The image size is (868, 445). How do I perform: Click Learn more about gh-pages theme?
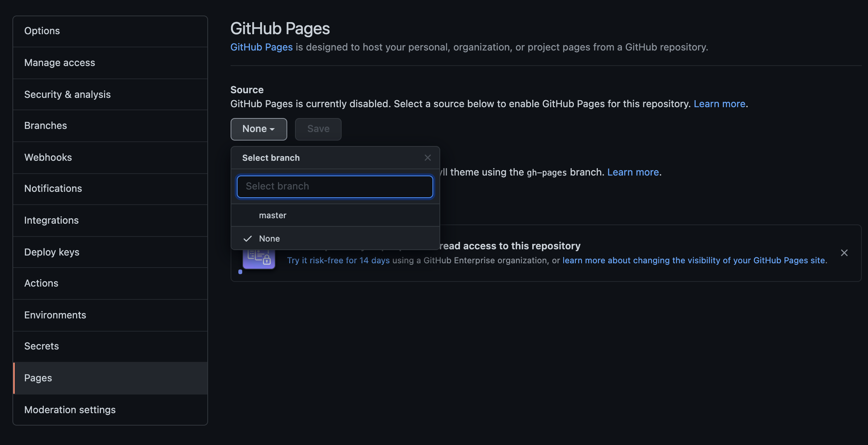(633, 172)
